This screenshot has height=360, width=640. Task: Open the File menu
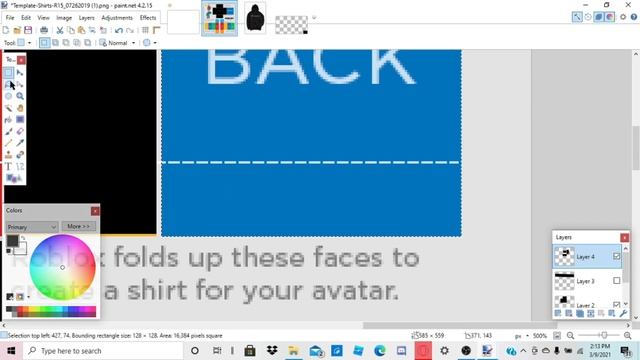tap(10, 18)
